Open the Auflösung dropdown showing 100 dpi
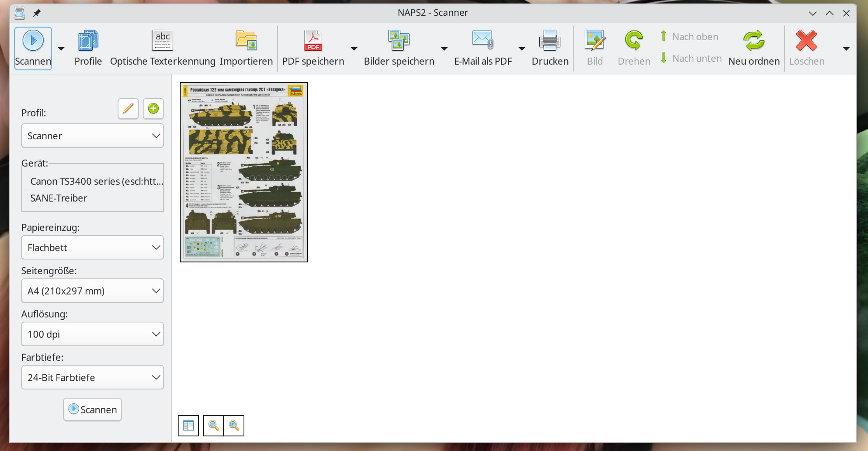 click(93, 334)
